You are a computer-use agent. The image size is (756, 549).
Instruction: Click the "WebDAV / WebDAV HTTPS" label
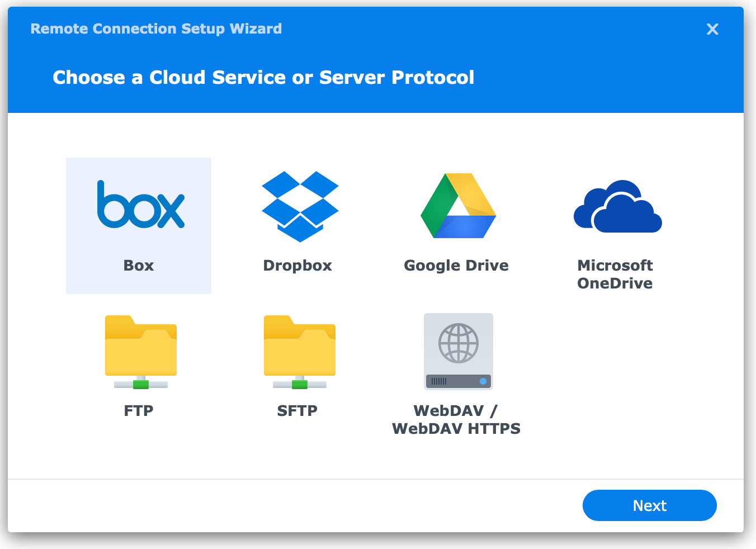point(456,419)
